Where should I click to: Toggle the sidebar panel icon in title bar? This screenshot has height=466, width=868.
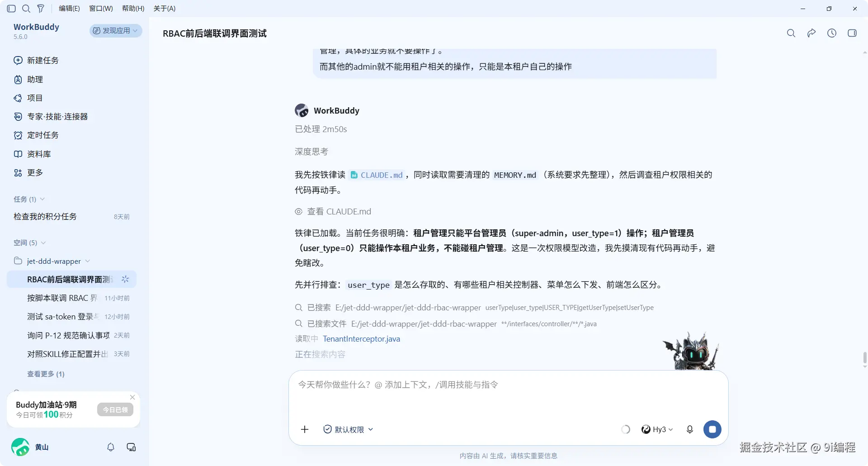pyautogui.click(x=11, y=9)
